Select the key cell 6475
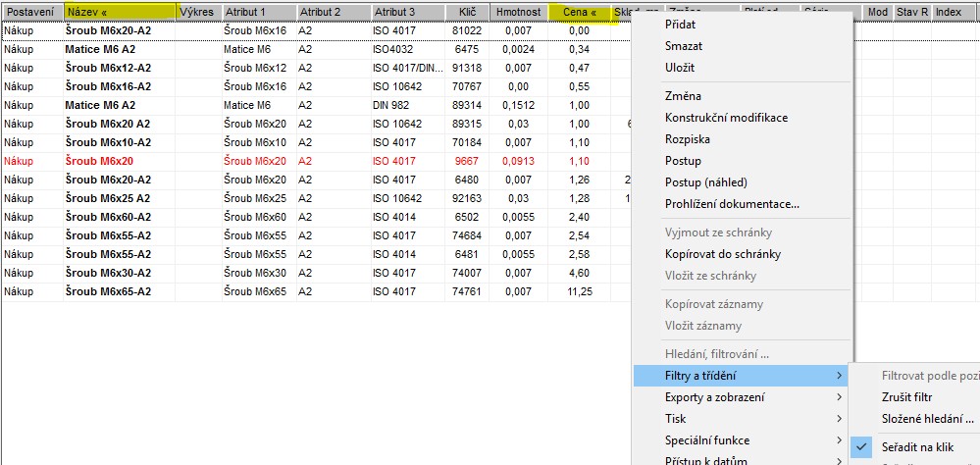This screenshot has width=980, height=465. tap(467, 49)
